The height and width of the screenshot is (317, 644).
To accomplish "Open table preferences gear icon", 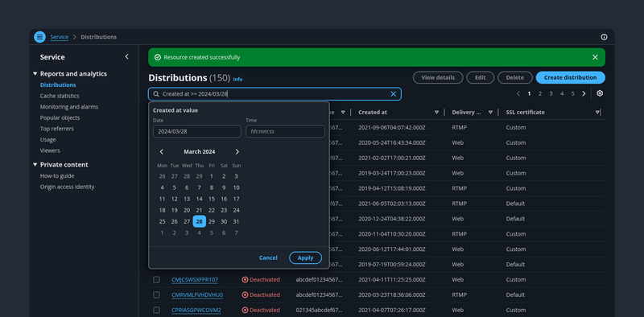I will pyautogui.click(x=600, y=93).
